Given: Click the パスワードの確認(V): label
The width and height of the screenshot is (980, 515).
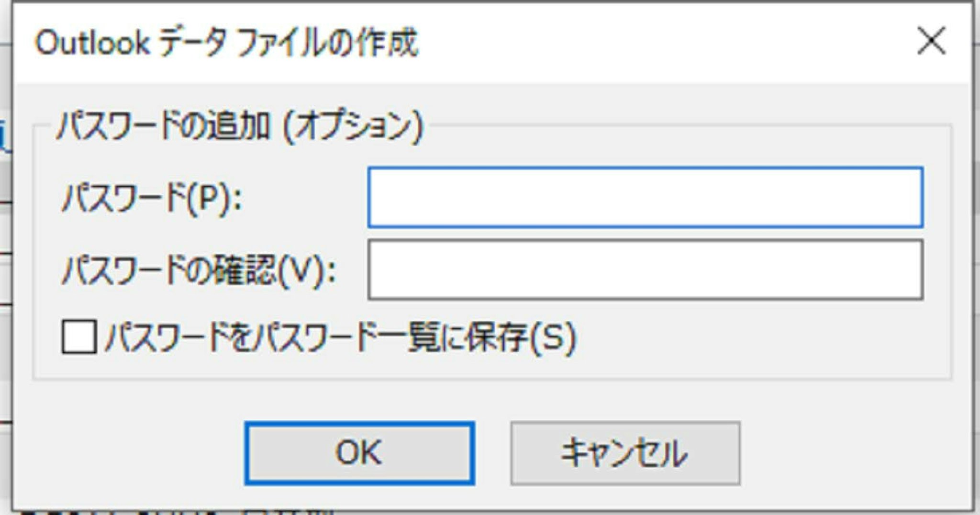Looking at the screenshot, I should 199,271.
